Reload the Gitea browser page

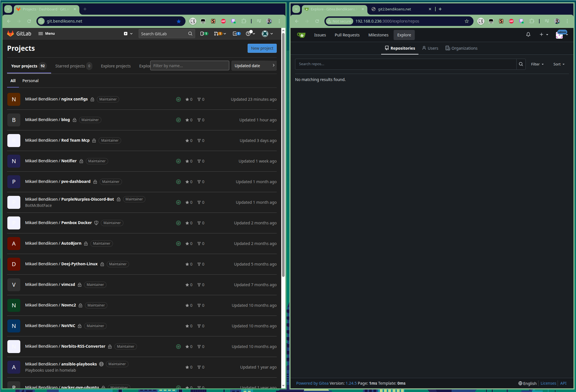(317, 21)
